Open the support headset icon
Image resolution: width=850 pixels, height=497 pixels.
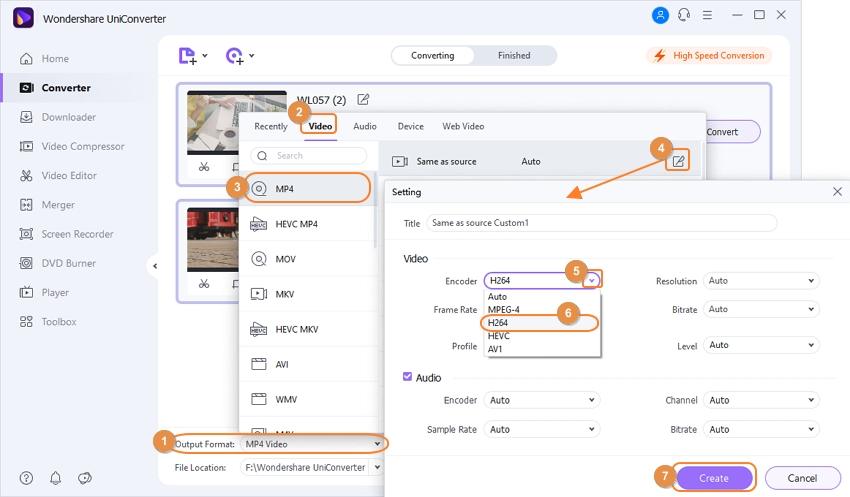tap(684, 15)
